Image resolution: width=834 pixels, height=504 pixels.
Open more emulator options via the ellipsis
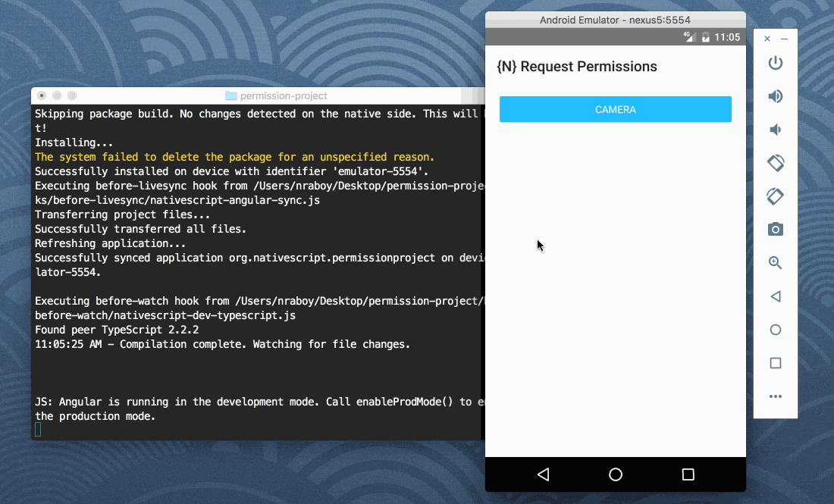(775, 396)
